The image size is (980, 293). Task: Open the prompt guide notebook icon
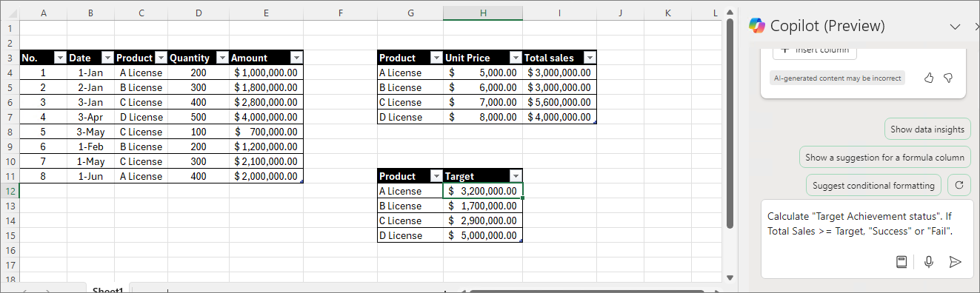(901, 261)
